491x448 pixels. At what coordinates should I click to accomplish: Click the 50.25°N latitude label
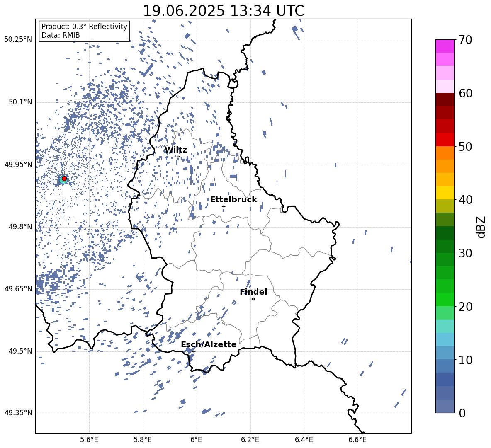pos(18,40)
